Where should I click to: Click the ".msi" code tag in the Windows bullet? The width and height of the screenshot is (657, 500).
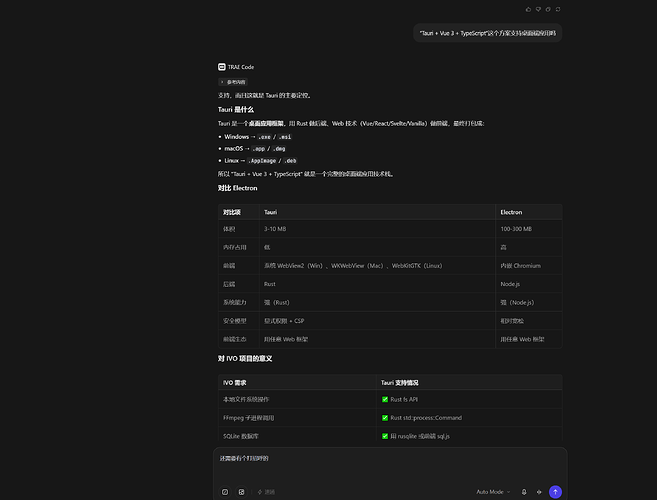(x=285, y=137)
